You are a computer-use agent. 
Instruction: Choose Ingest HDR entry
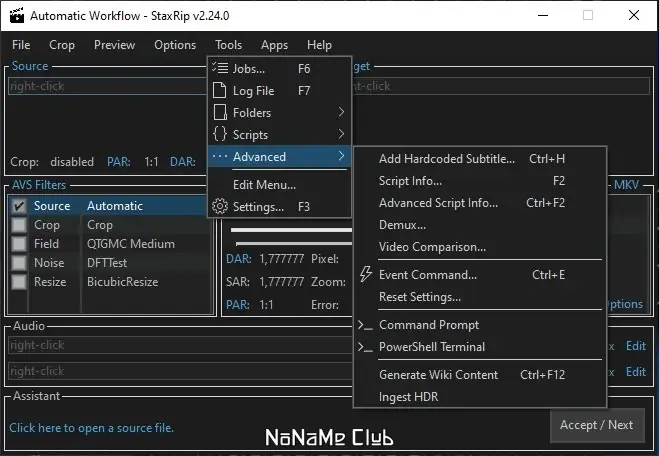point(480,397)
